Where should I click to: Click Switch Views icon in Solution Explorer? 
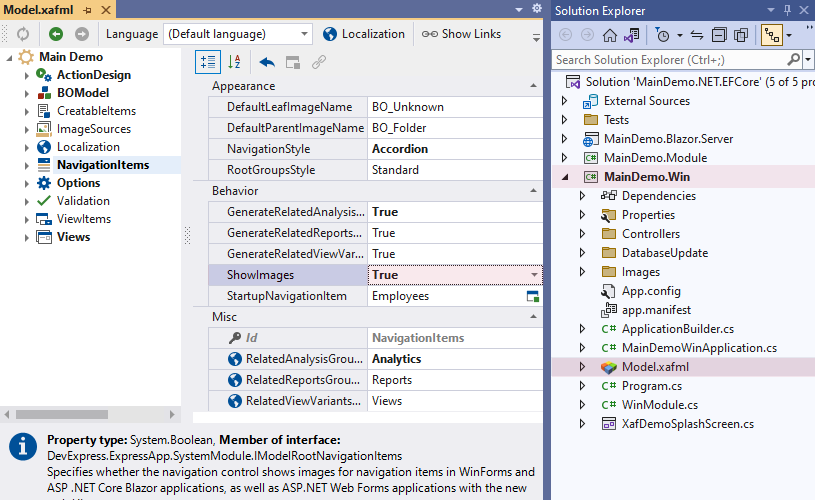click(x=632, y=35)
